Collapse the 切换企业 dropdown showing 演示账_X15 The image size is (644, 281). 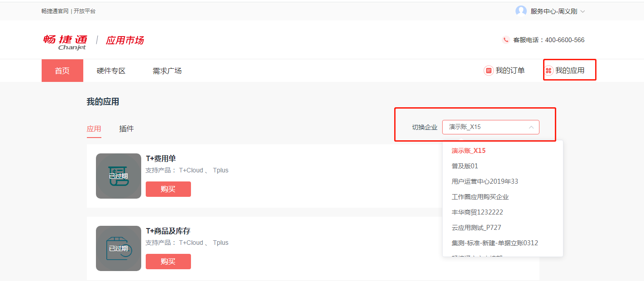(491, 127)
